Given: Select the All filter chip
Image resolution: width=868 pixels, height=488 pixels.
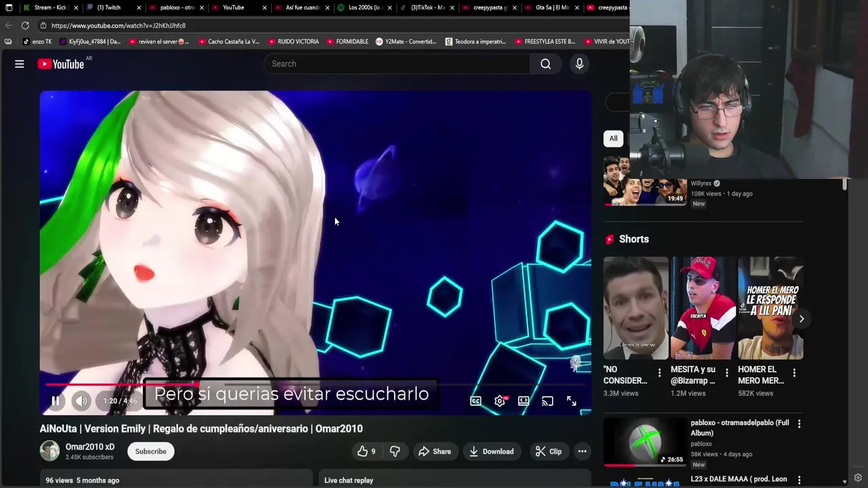Looking at the screenshot, I should point(613,138).
